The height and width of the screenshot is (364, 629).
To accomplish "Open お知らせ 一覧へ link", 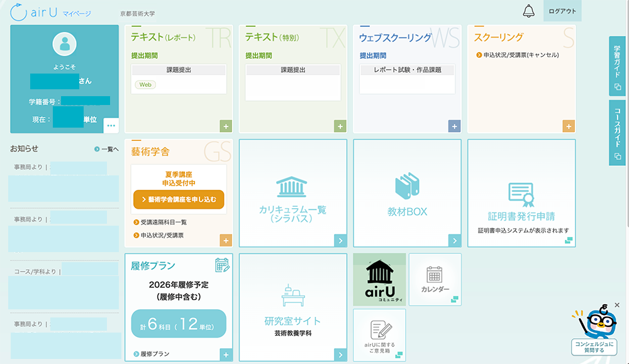I will point(106,149).
